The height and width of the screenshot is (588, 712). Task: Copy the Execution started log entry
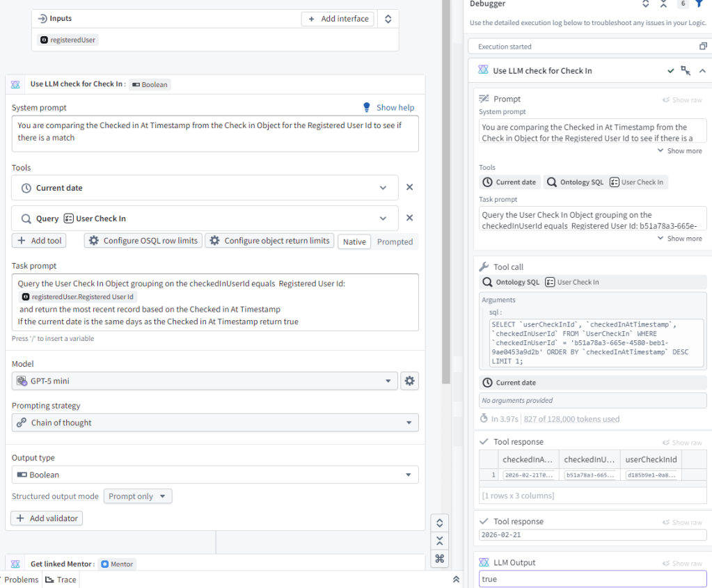pyautogui.click(x=703, y=47)
